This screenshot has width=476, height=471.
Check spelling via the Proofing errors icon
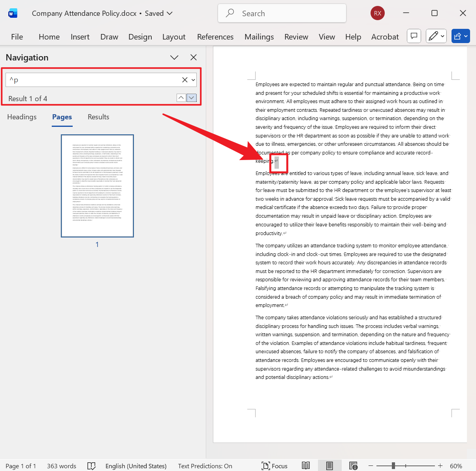91,466
